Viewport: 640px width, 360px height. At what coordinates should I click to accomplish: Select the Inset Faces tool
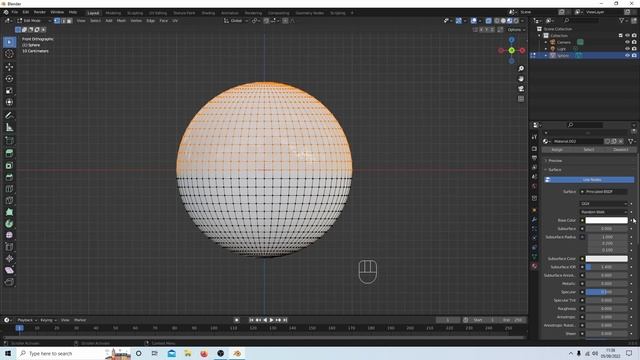pyautogui.click(x=9, y=165)
